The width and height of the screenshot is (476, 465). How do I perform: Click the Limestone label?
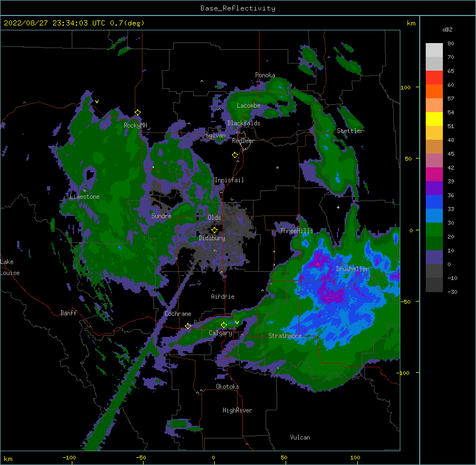[84, 197]
